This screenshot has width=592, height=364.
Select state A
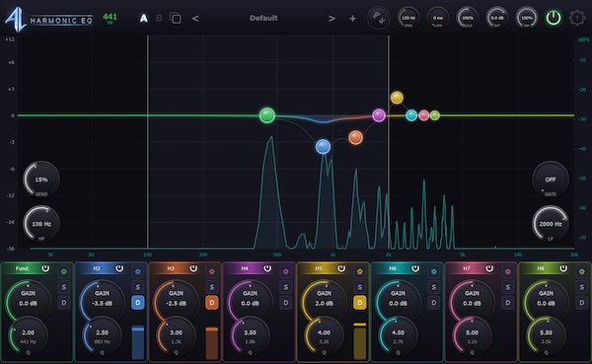[143, 18]
